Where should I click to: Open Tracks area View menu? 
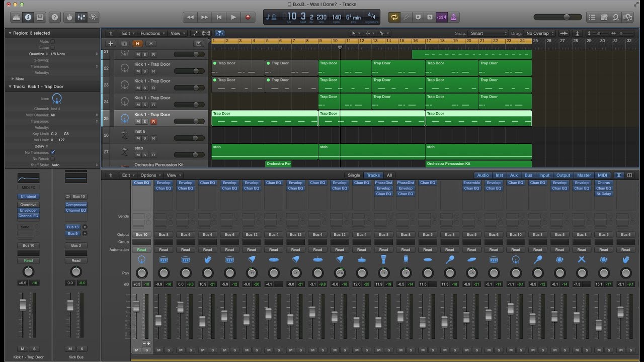coord(178,33)
